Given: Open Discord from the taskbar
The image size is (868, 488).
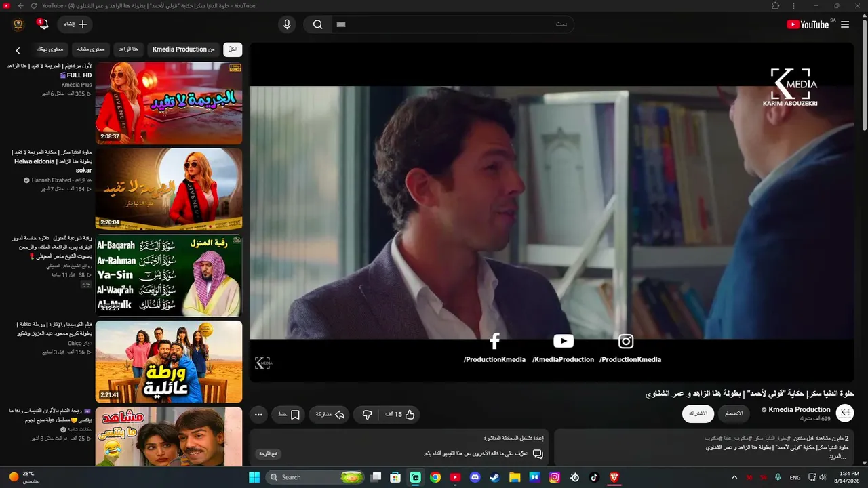Looking at the screenshot, I should [475, 477].
